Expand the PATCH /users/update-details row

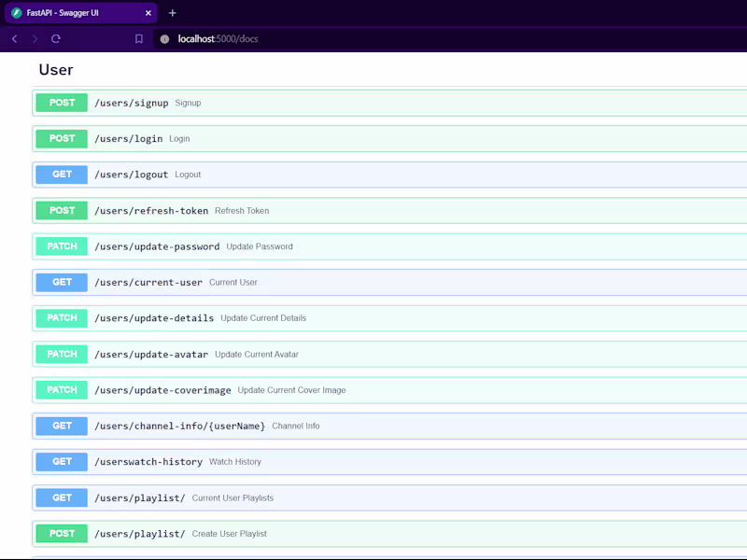pos(389,318)
